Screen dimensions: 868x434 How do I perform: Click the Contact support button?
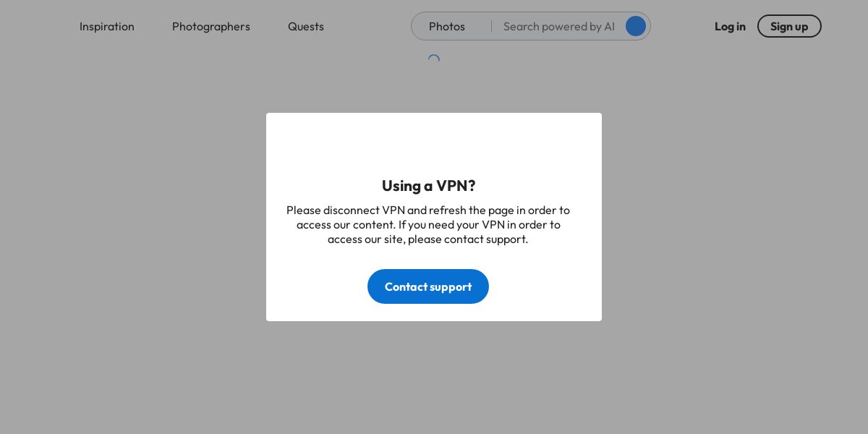pos(428,286)
